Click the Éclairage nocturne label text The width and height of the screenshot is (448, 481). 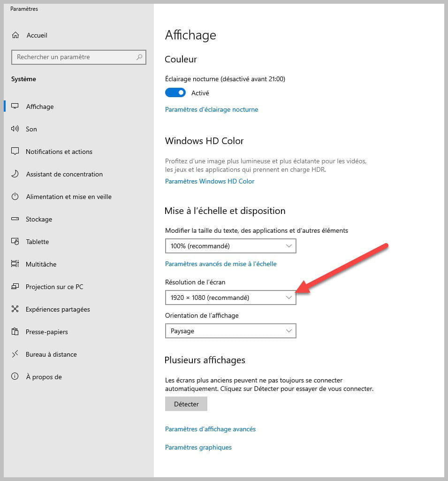[225, 79]
